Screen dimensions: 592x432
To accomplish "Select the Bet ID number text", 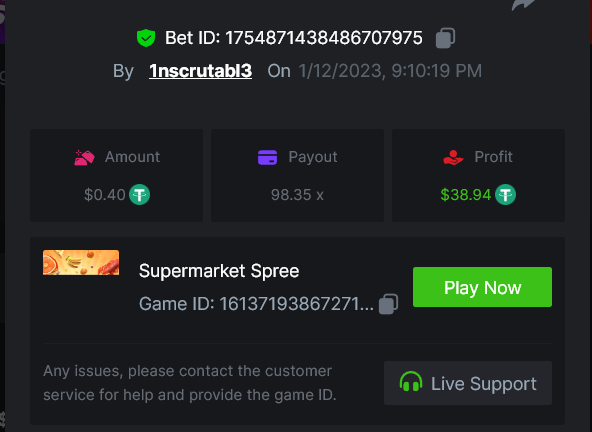I will click(324, 38).
